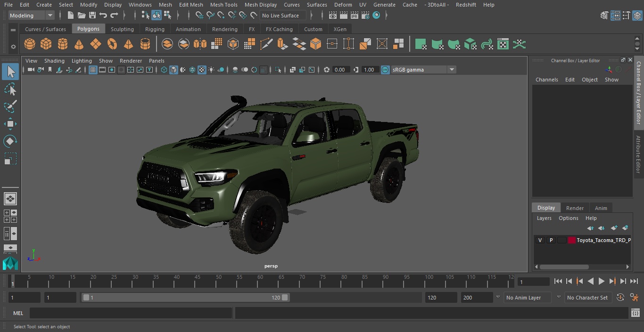The image size is (644, 332).
Task: Open the No Character Set dropdown
Action: (587, 298)
